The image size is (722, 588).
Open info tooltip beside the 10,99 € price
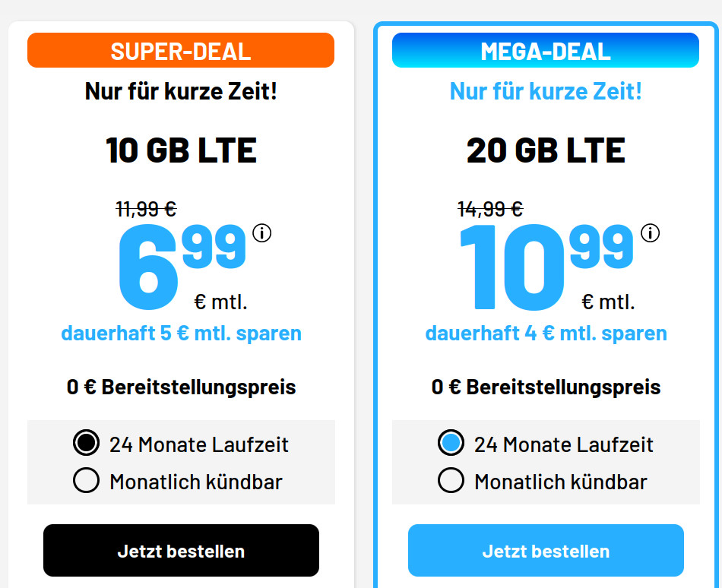651,234
